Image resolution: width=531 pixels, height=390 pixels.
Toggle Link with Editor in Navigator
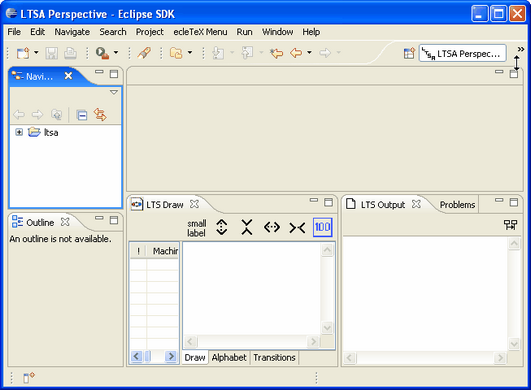(x=100, y=115)
